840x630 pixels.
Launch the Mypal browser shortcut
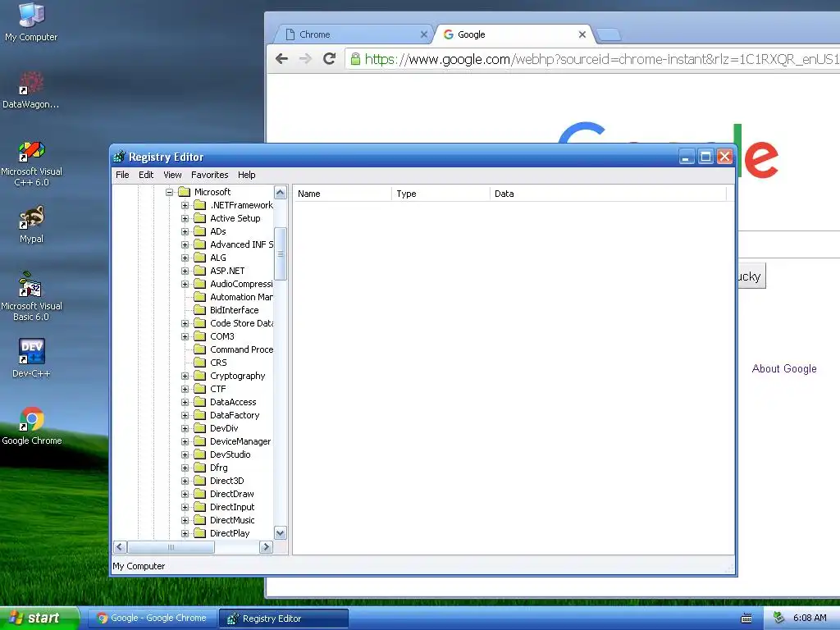pos(31,224)
